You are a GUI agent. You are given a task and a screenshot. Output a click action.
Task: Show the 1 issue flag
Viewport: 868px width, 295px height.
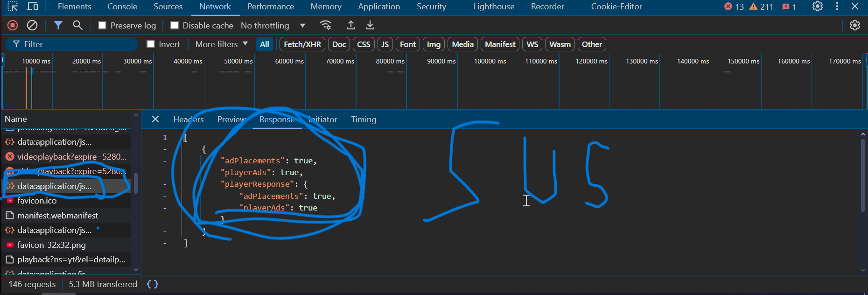pos(789,7)
